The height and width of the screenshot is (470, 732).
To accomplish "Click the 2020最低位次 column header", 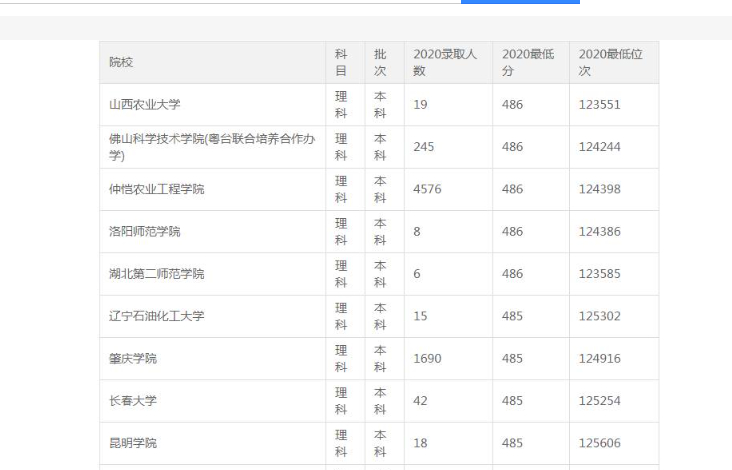I will (x=612, y=62).
